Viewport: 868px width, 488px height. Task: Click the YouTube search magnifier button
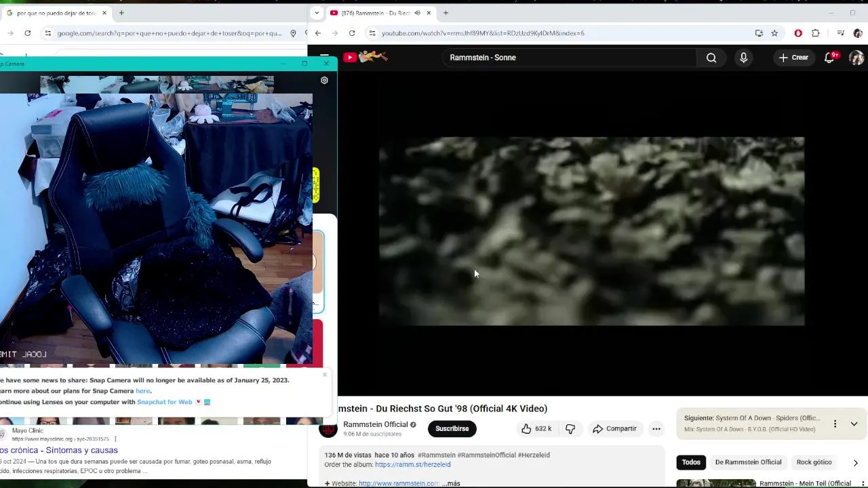[x=711, y=58]
